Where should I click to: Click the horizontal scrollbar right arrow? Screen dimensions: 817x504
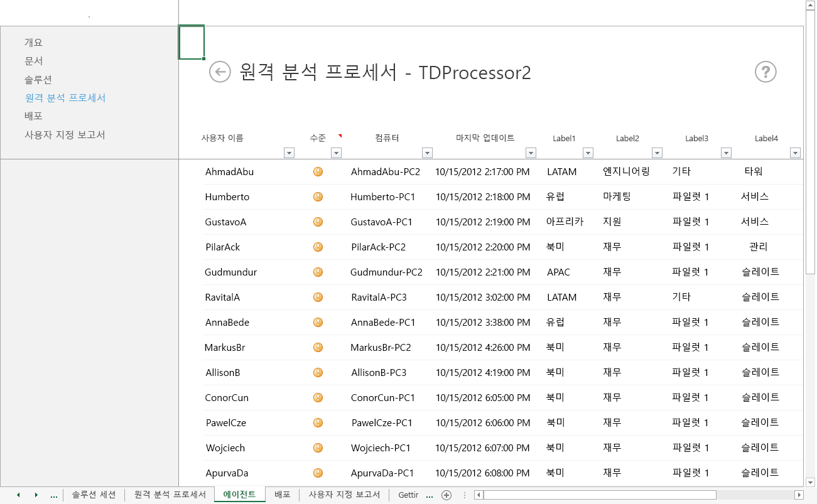(x=799, y=495)
